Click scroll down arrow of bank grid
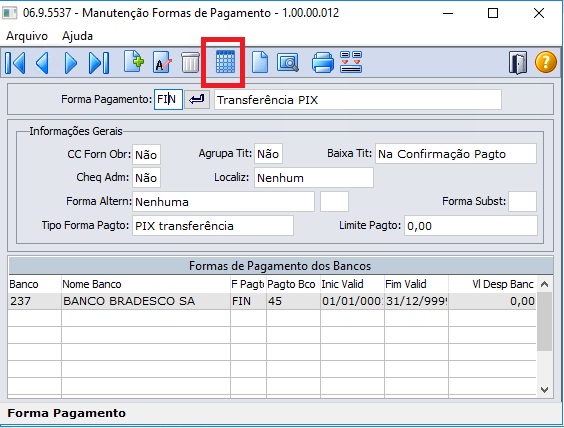Screen dimensions: 564x428 pos(544,390)
